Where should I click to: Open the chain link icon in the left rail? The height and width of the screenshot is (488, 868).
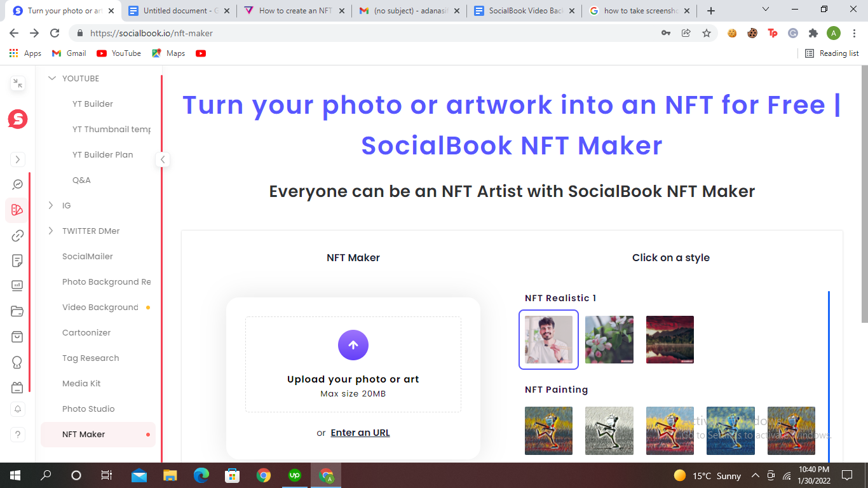coord(18,235)
